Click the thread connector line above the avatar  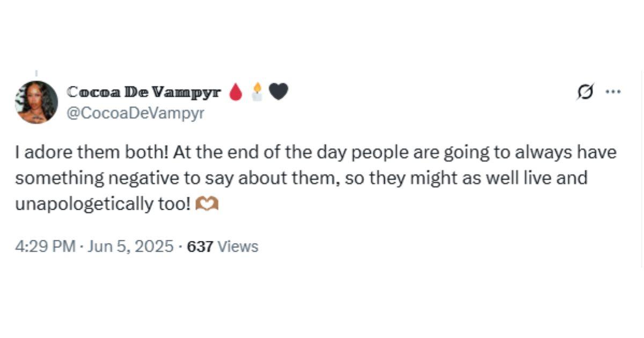[x=36, y=74]
